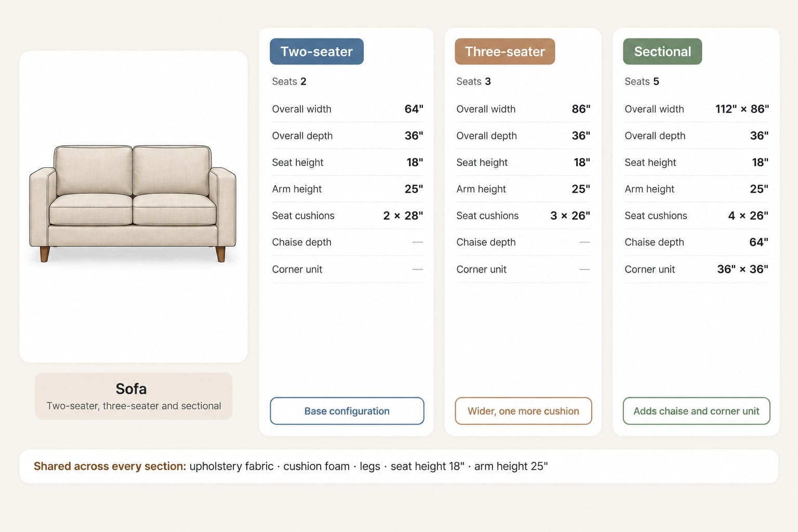Click the 3 × 26" seat cushions value
The width and height of the screenshot is (798, 532).
point(570,216)
